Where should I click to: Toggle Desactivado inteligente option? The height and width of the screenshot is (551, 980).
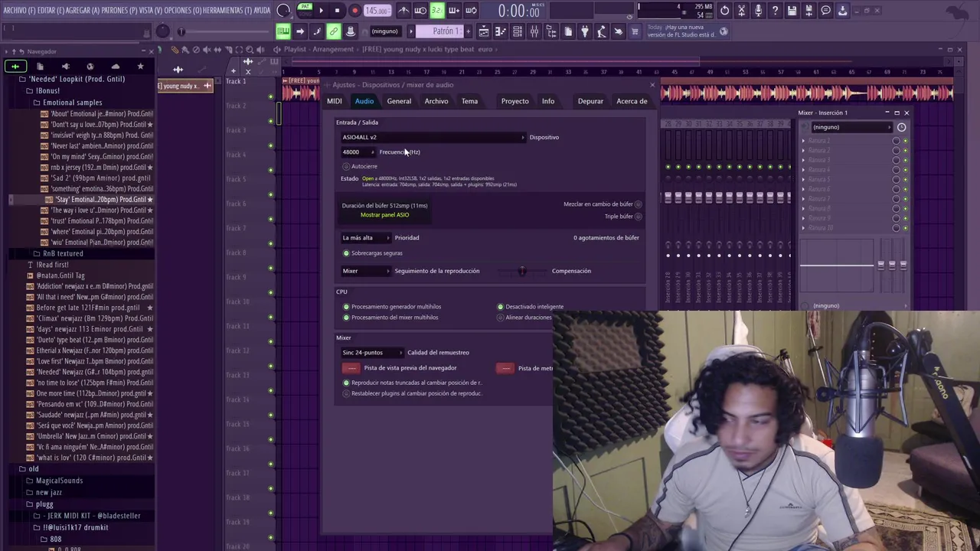[501, 307]
